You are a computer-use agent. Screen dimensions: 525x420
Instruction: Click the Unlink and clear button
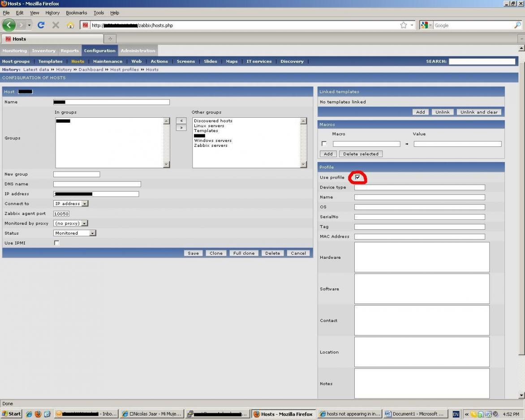click(479, 112)
